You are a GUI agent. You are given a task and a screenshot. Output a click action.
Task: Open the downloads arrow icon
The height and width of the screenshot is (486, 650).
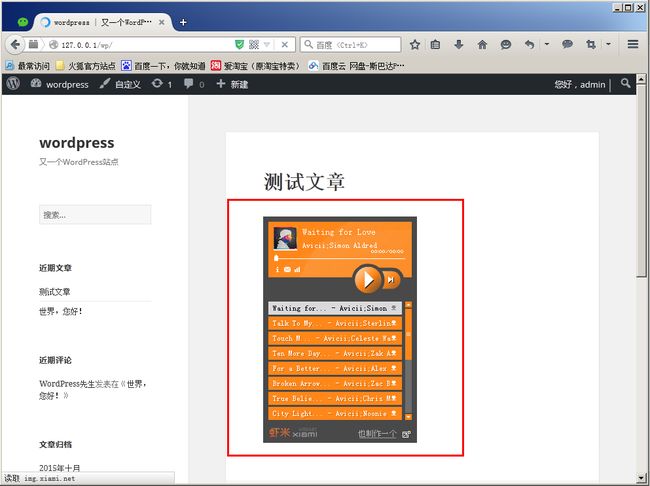click(458, 44)
